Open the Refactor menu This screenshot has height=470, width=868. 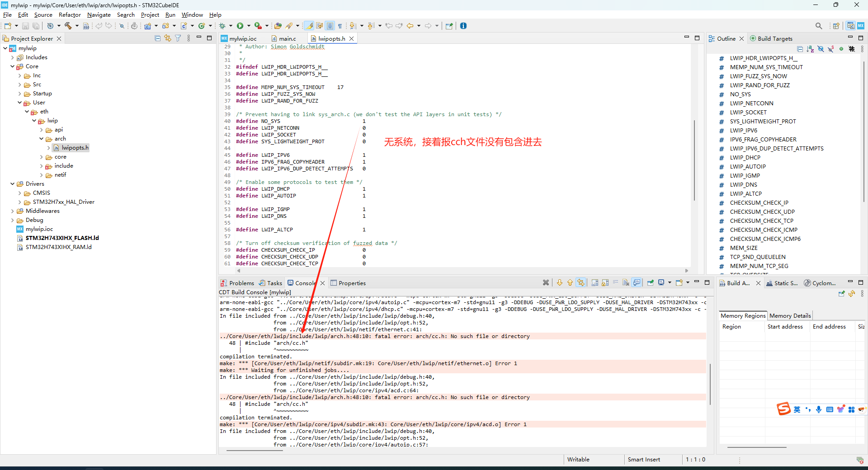[70, 15]
